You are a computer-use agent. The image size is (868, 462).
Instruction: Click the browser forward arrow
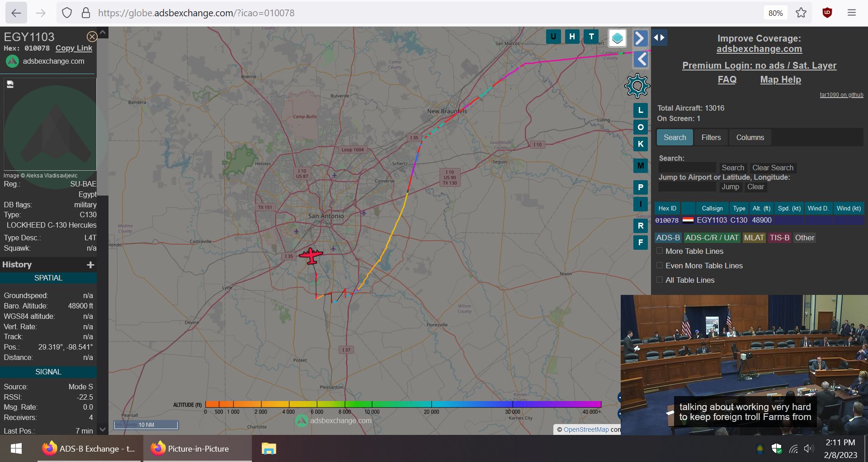coord(41,13)
